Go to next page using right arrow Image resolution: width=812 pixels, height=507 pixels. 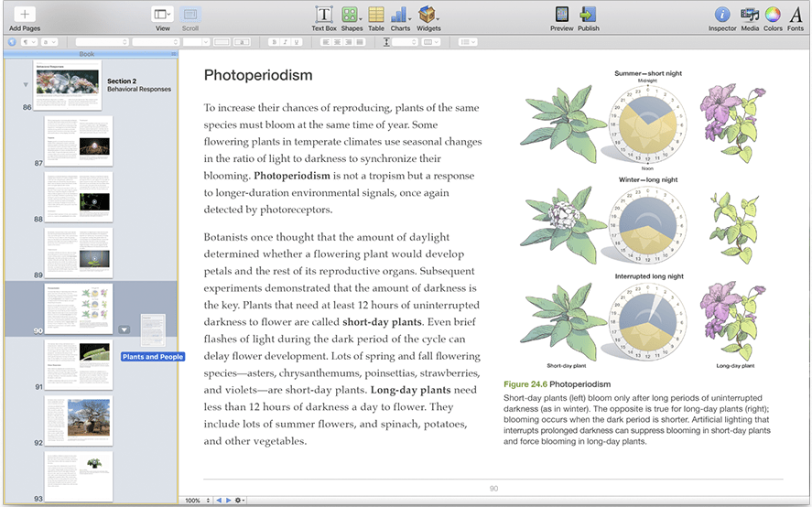[x=229, y=501]
